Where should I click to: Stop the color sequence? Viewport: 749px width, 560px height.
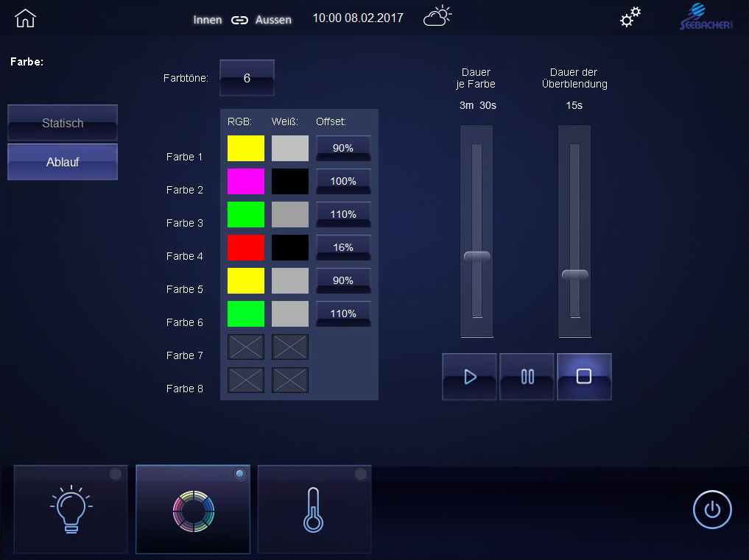584,377
